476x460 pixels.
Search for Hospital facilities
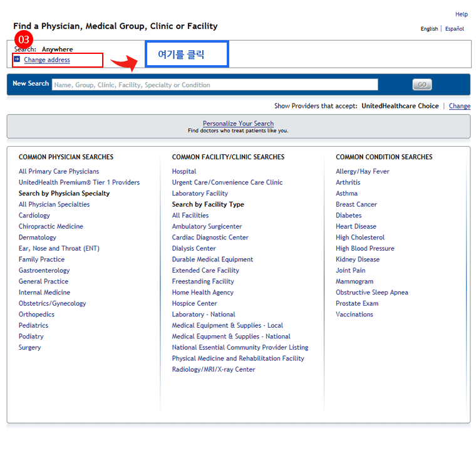click(x=184, y=171)
